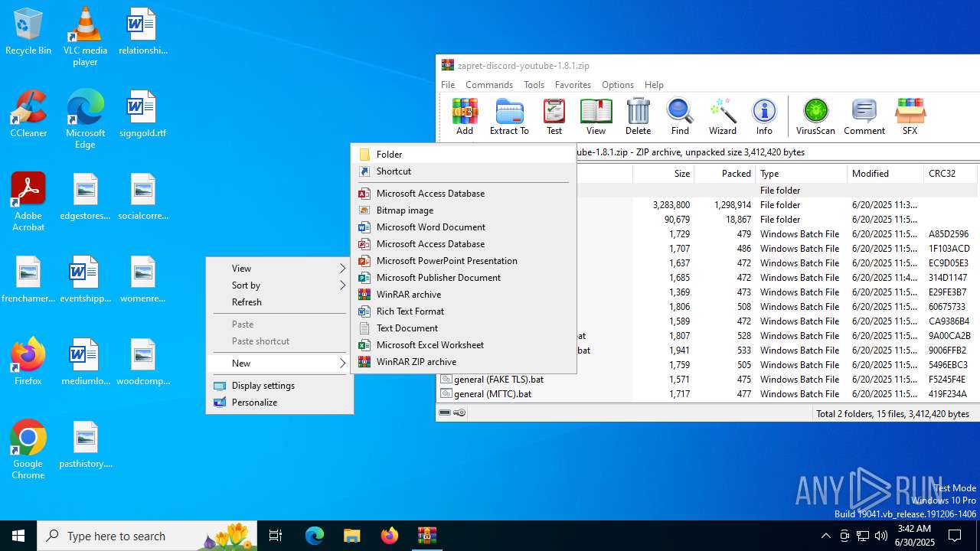Sort archive list by CRC32 column

(950, 174)
